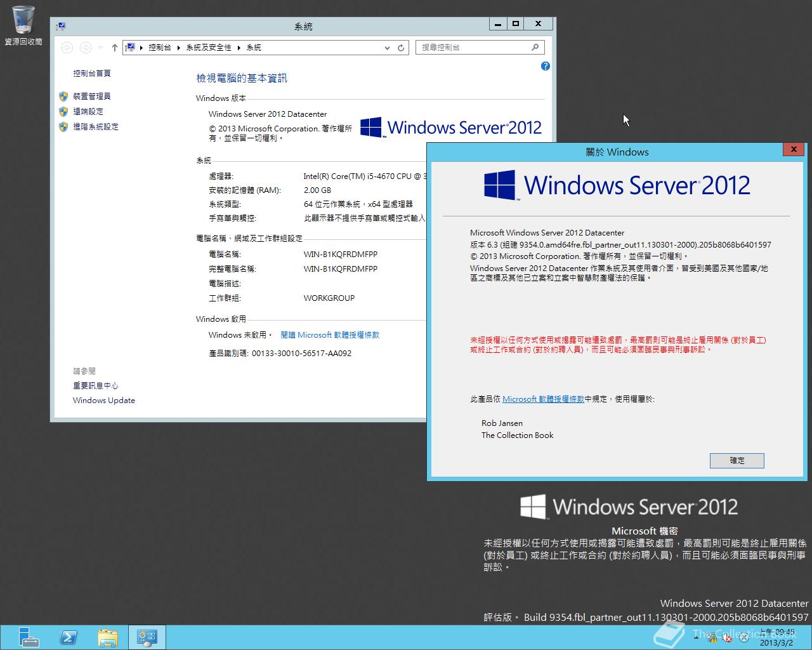This screenshot has height=650, width=812.
Task: Open the Windows Update link
Action: [104, 401]
